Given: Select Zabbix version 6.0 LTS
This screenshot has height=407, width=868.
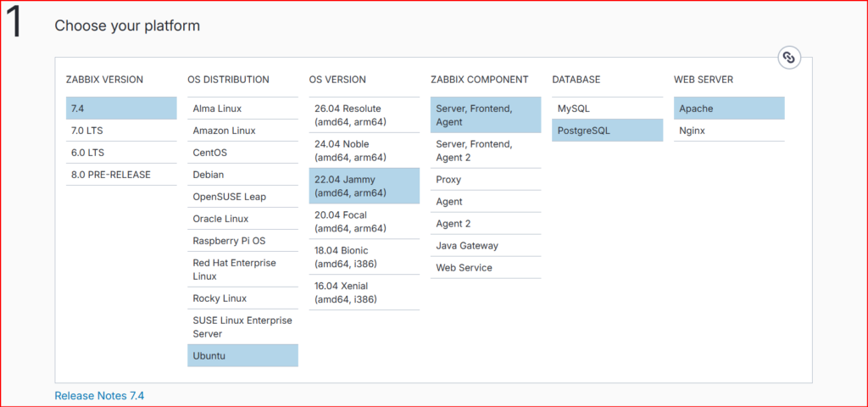Looking at the screenshot, I should [121, 153].
